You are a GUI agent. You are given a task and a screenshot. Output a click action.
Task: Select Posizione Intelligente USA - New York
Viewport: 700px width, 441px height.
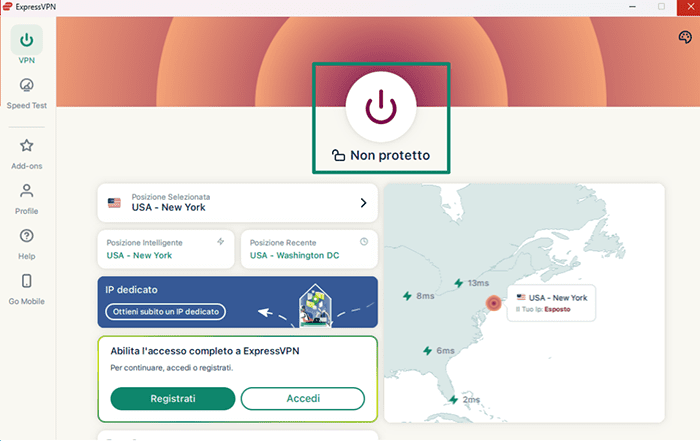[166, 249]
